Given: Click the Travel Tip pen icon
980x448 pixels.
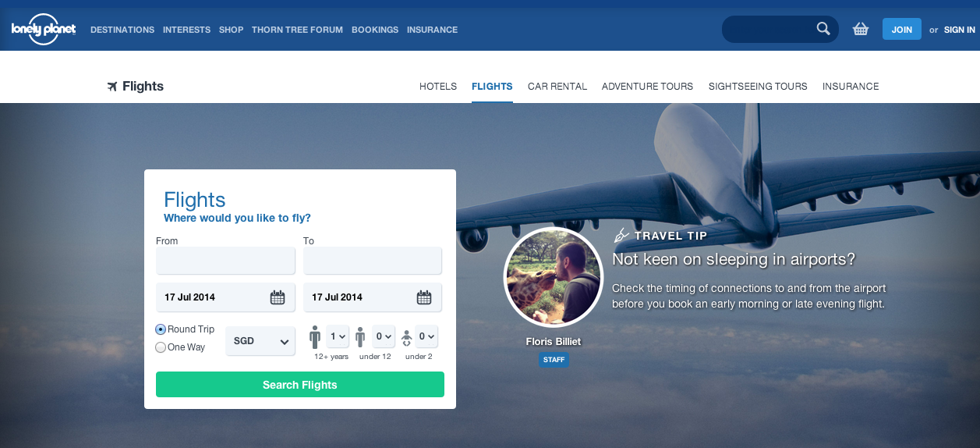Looking at the screenshot, I should click(x=621, y=235).
